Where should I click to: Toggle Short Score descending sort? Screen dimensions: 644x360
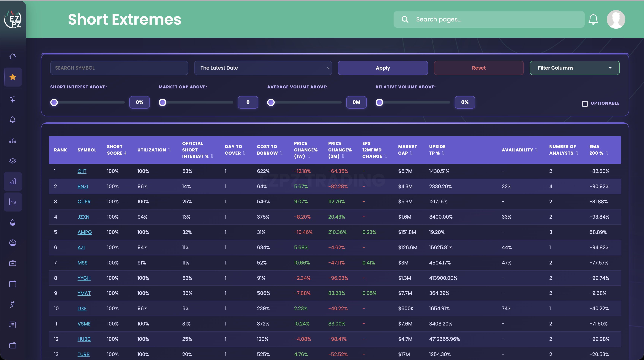point(125,153)
